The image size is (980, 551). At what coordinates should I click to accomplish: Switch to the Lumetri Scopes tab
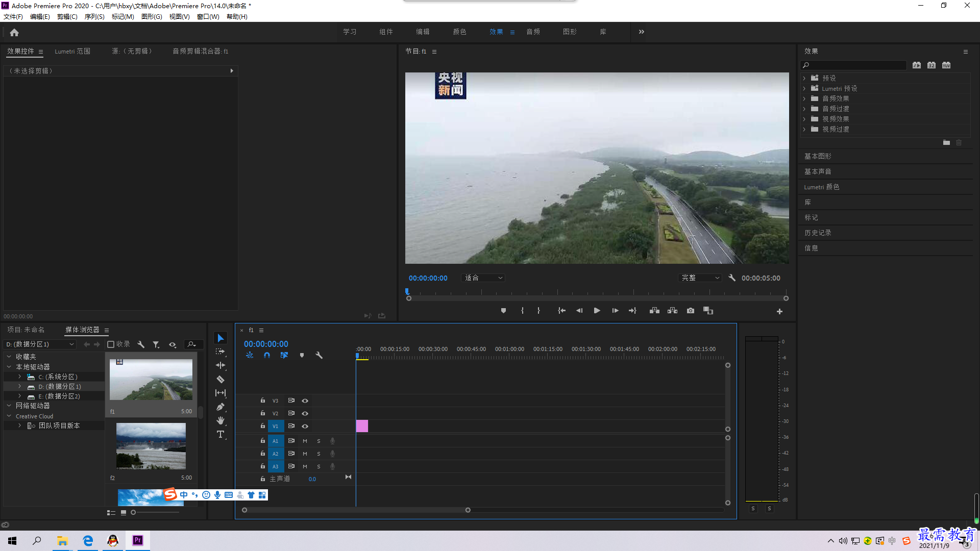[x=72, y=51]
